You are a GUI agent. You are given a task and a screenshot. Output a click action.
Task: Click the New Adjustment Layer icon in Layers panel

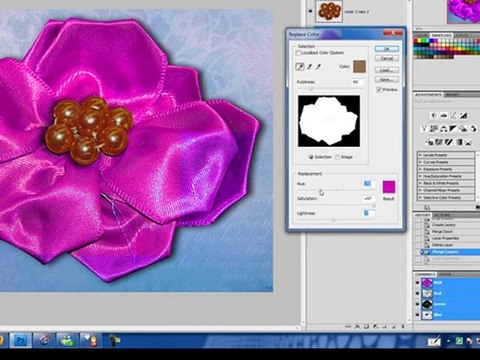tap(375, 327)
